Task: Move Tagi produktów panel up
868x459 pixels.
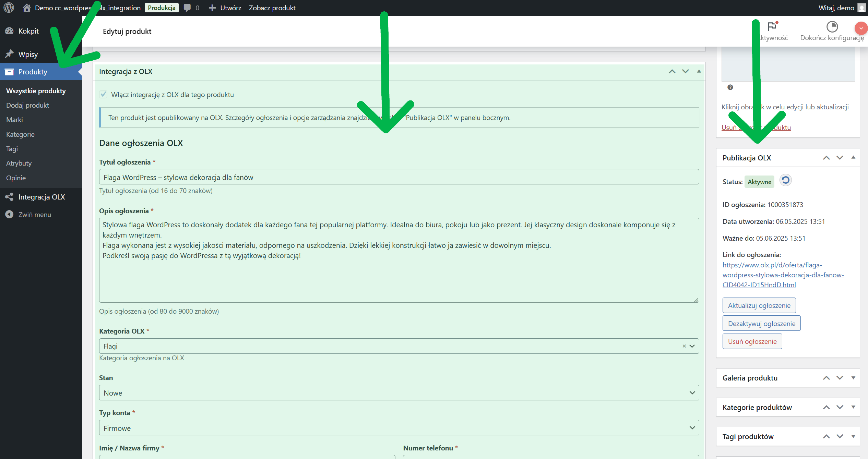Action: [826, 436]
